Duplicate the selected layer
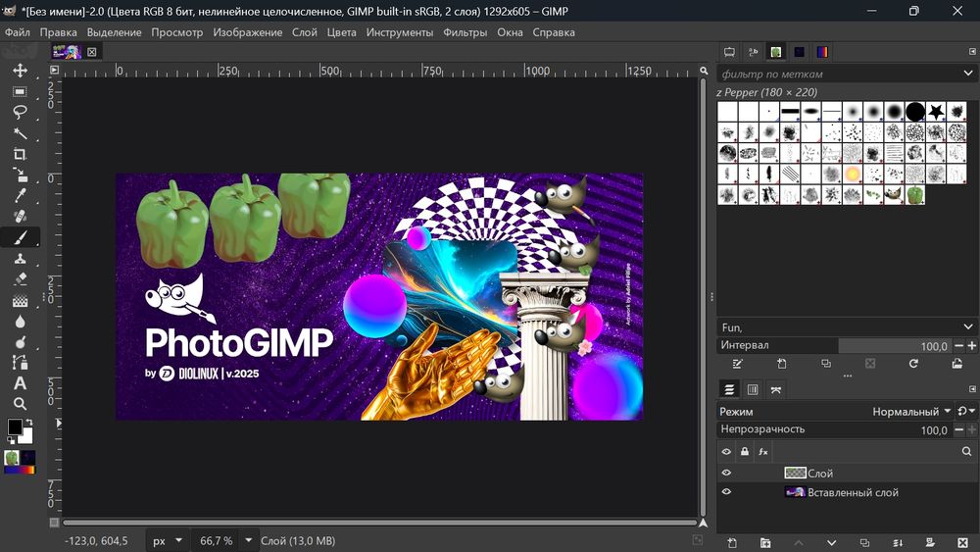The width and height of the screenshot is (980, 552). coord(864,542)
